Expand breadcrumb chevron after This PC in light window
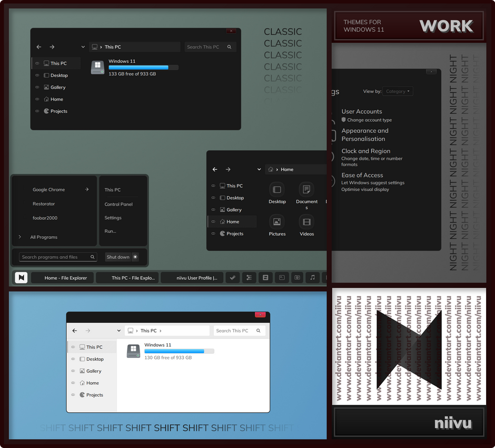Image resolution: width=495 pixels, height=448 pixels. click(161, 331)
